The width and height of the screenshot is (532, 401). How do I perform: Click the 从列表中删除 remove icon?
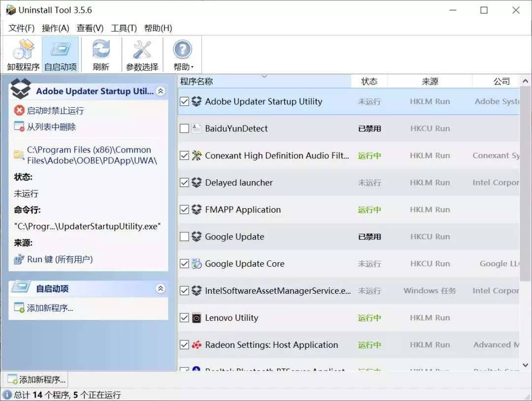[x=19, y=126]
